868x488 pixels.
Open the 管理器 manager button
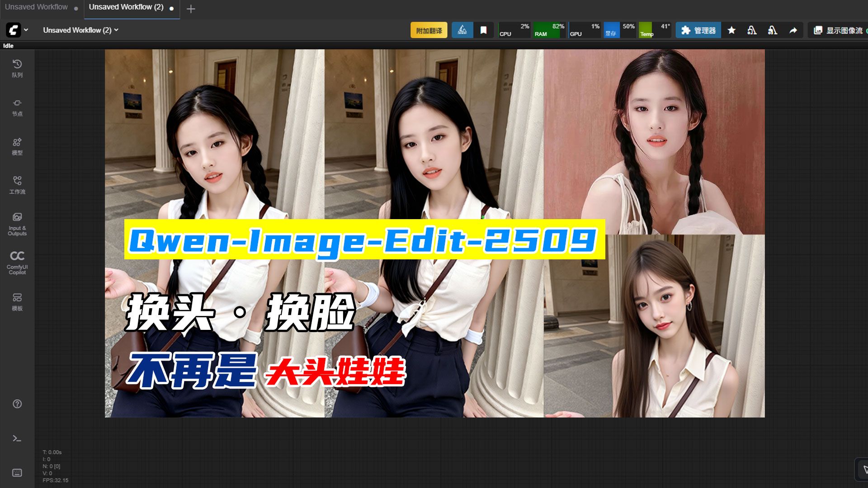coord(698,30)
